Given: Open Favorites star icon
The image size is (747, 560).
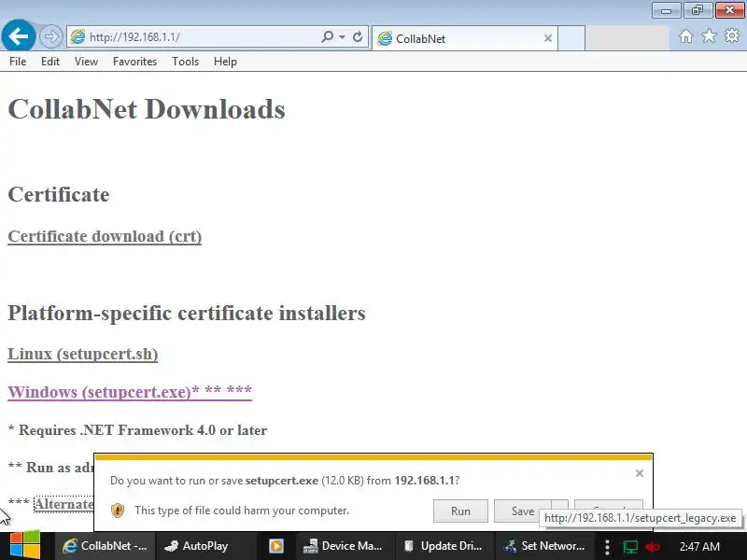Looking at the screenshot, I should [x=709, y=35].
